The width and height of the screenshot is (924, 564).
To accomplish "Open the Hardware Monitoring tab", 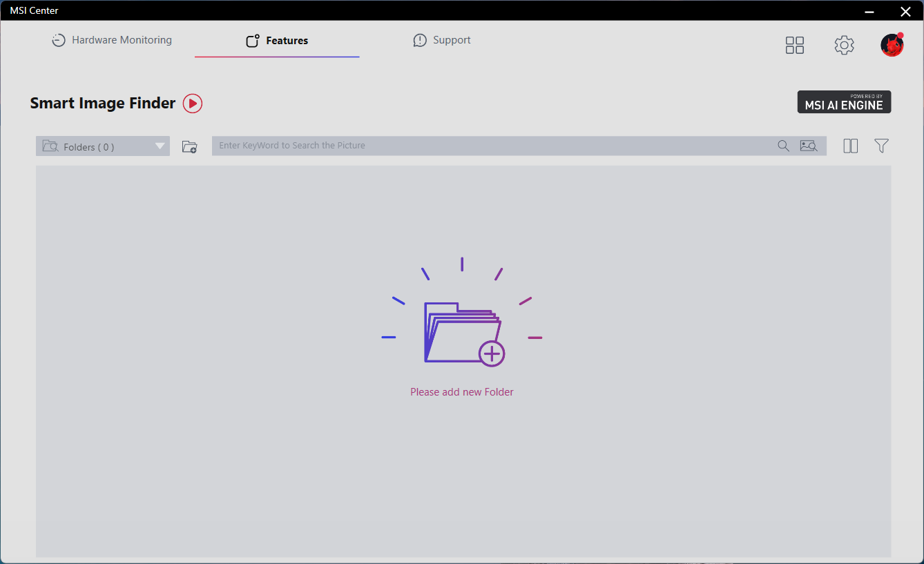I will click(x=112, y=40).
